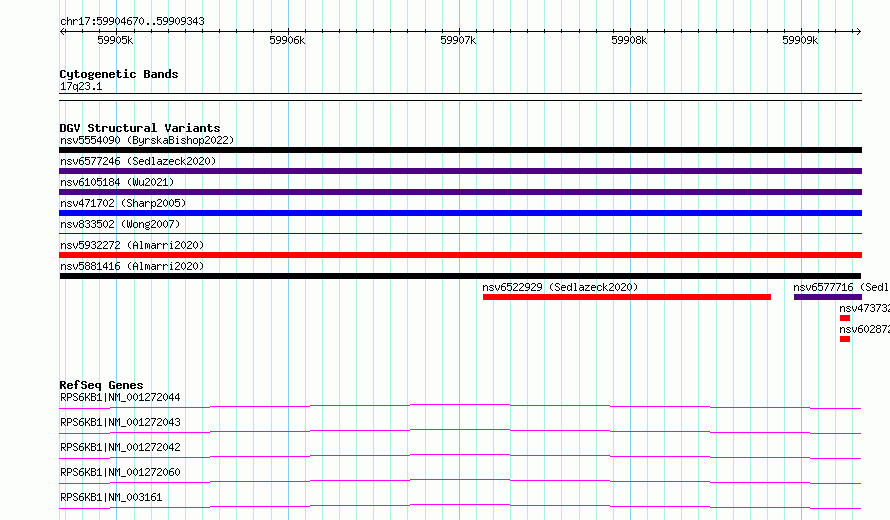This screenshot has width=890, height=520.
Task: Click the 59905k ruler tick label
Action: [x=115, y=40]
